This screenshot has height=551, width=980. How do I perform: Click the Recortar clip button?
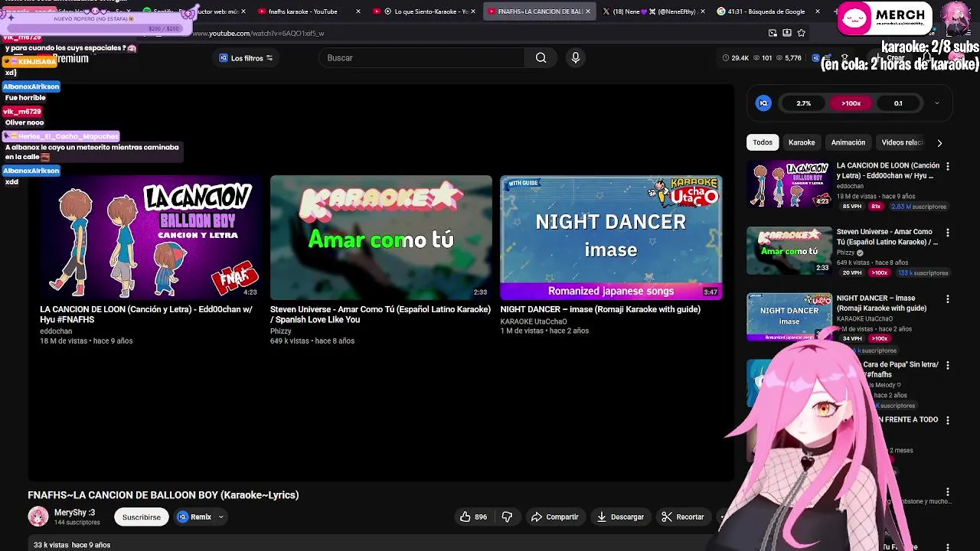pyautogui.click(x=683, y=517)
